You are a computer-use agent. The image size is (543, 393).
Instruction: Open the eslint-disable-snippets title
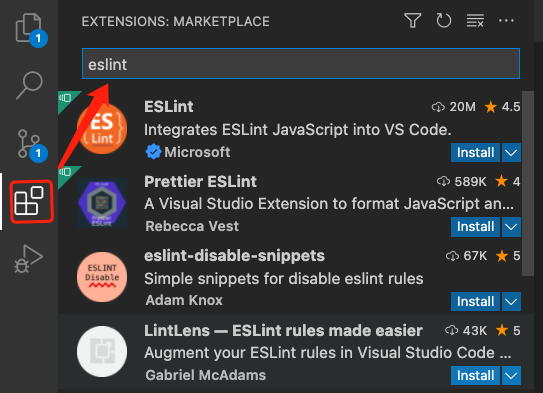pyautogui.click(x=234, y=256)
